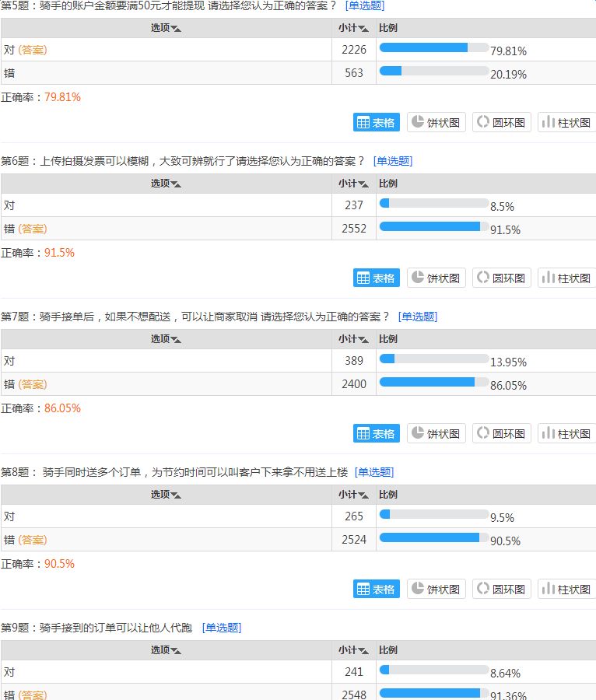Select the 表格 table view for question 7

(377, 433)
